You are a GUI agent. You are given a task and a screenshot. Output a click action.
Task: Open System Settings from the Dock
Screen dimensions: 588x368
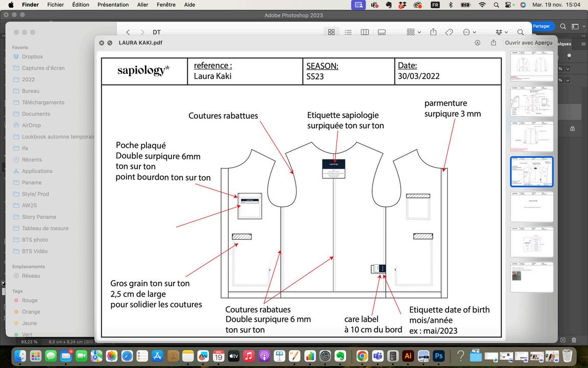coord(325,356)
